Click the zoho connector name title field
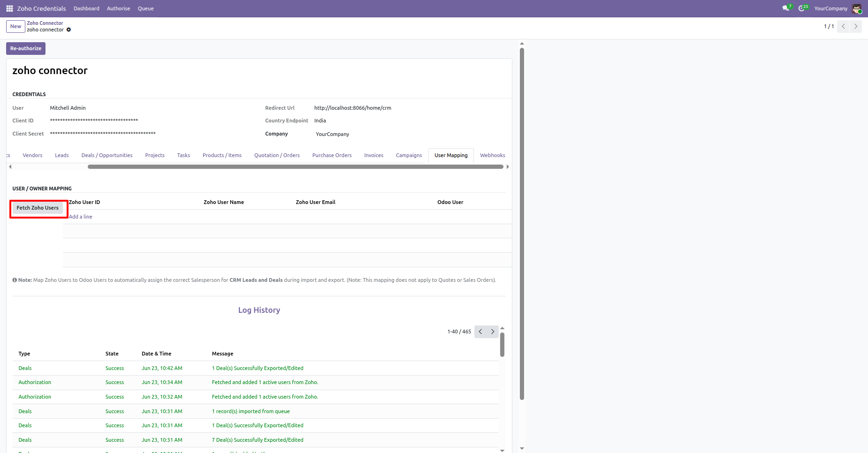Screen dimensions: 868x453 [x=50, y=70]
